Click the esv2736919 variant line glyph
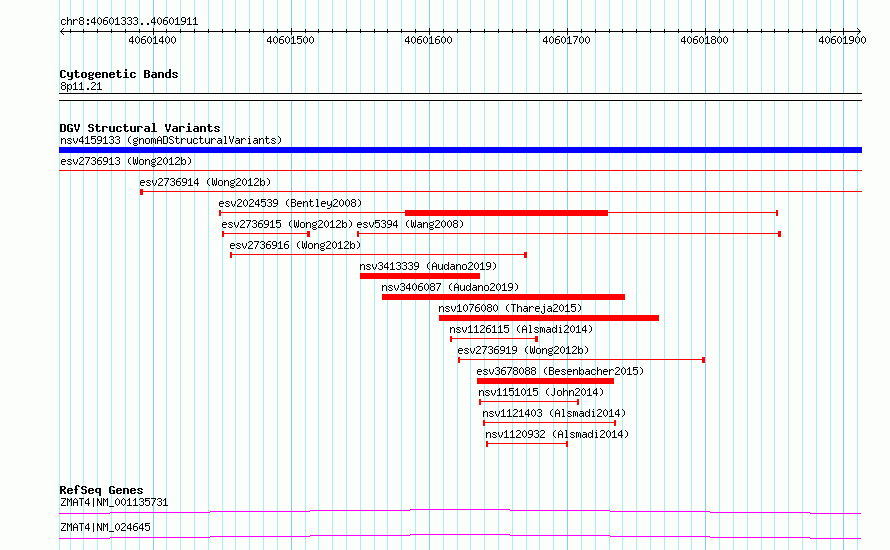This screenshot has width=890, height=550. (x=582, y=360)
